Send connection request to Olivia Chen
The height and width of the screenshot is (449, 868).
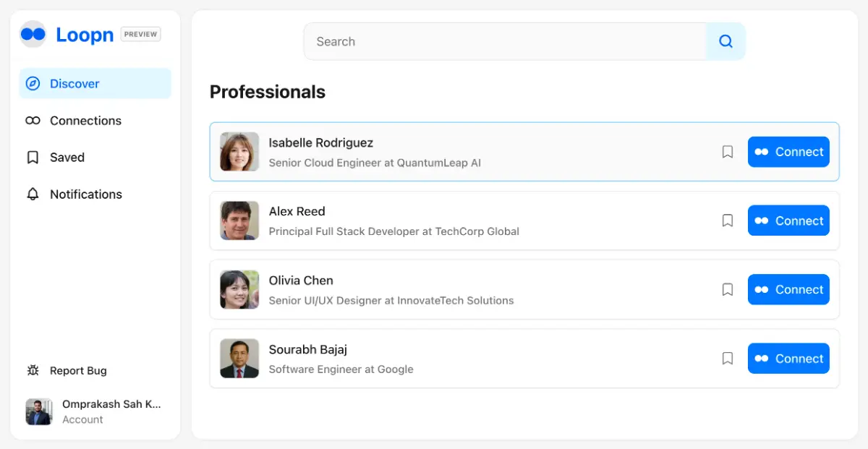point(788,289)
